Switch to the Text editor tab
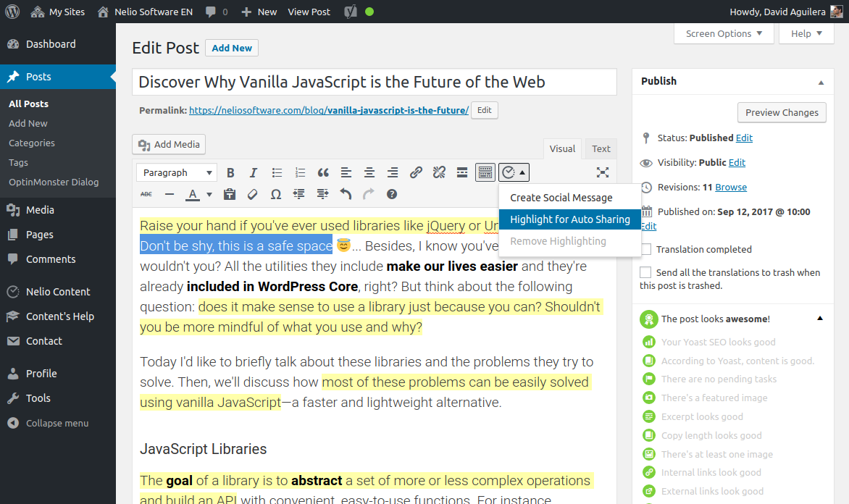Image resolution: width=849 pixels, height=504 pixels. tap(601, 149)
